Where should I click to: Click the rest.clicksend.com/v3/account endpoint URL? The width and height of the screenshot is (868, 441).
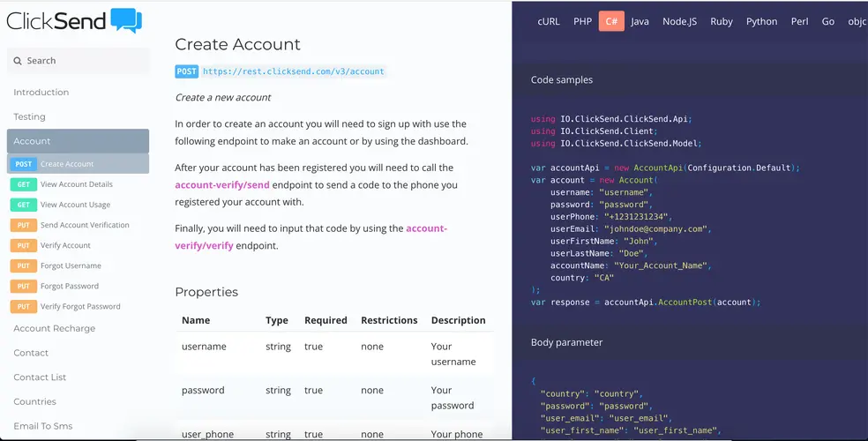[294, 71]
